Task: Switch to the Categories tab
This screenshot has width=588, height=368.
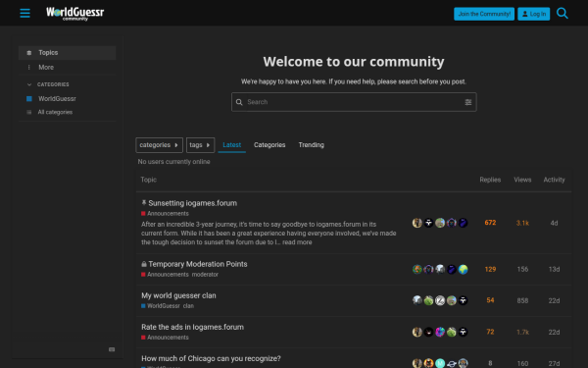Action: click(x=269, y=145)
